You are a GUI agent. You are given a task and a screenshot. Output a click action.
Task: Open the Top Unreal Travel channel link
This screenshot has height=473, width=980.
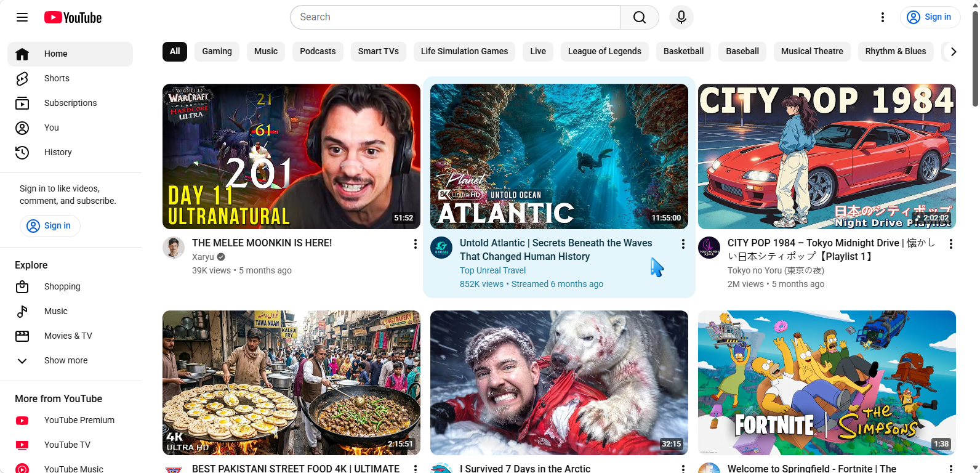[x=492, y=270]
